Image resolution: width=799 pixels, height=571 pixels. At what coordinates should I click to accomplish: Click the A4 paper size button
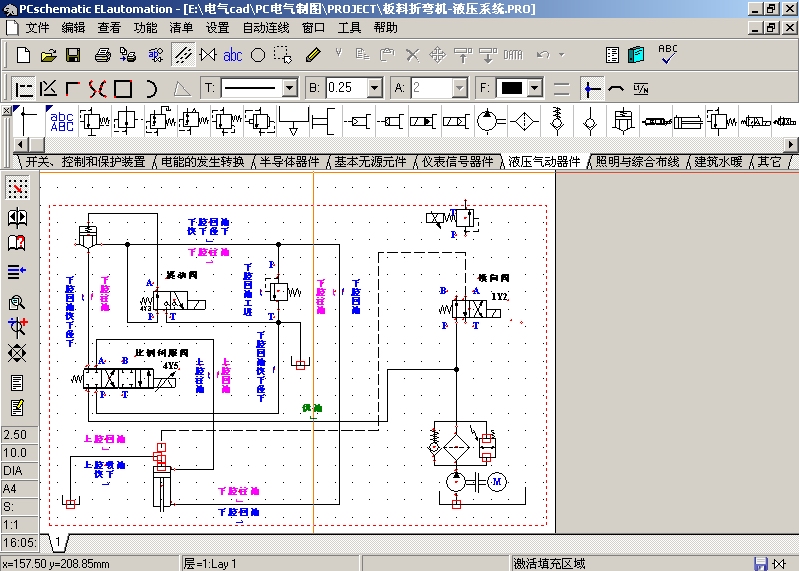(x=20, y=489)
